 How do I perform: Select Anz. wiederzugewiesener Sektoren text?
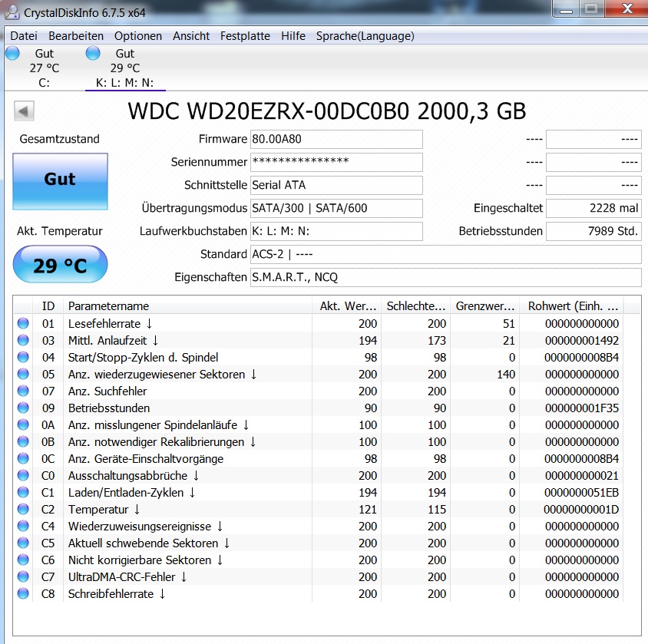click(x=162, y=375)
